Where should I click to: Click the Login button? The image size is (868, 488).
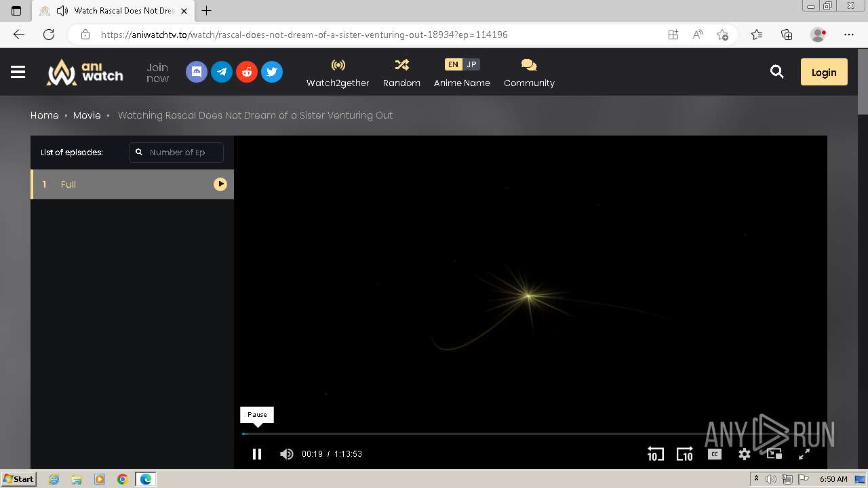(824, 72)
